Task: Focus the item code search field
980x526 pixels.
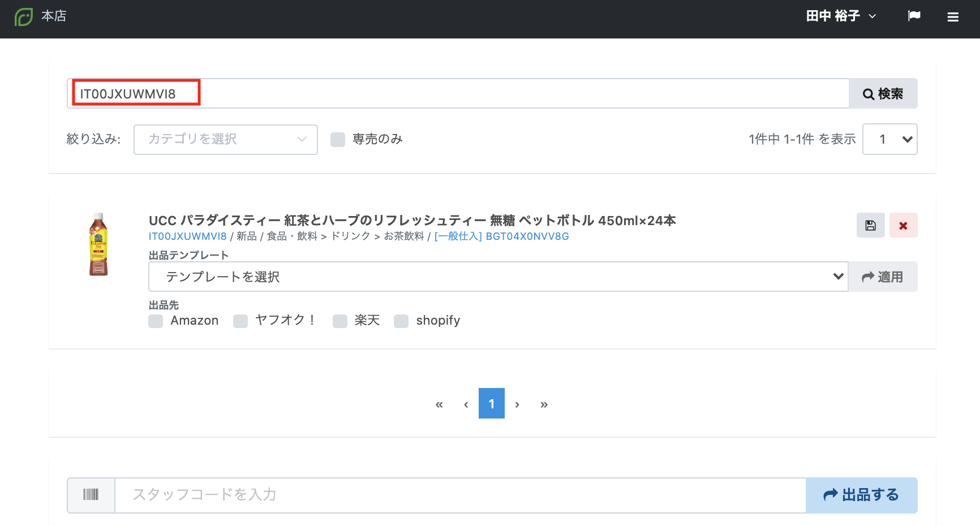Action: [x=458, y=93]
